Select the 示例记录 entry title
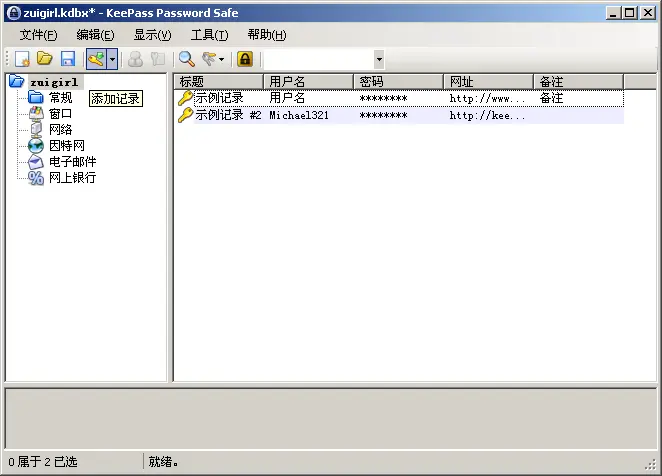The height and width of the screenshot is (476, 662). [219, 98]
